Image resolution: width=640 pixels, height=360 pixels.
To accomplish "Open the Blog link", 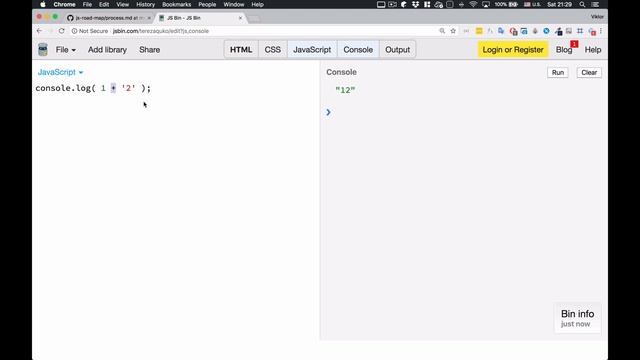I will pyautogui.click(x=564, y=50).
